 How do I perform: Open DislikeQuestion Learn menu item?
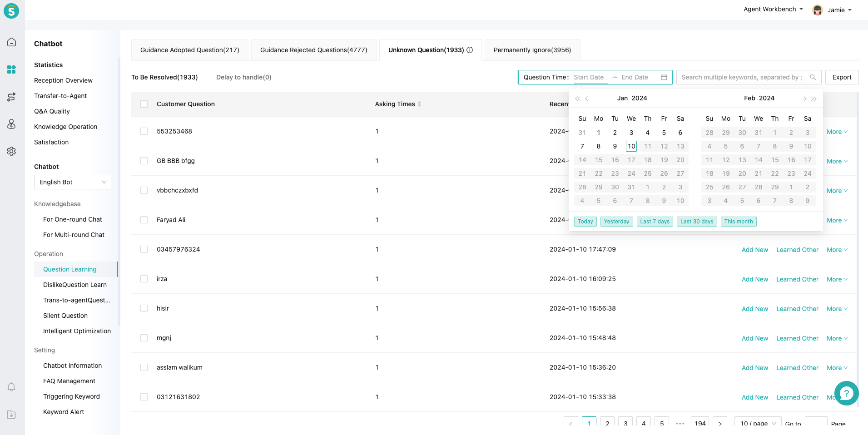coord(75,285)
